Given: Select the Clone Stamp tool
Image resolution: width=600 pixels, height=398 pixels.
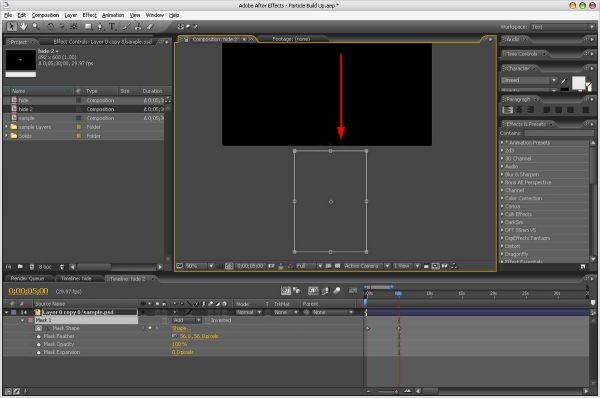Looking at the screenshot, I should (x=138, y=26).
